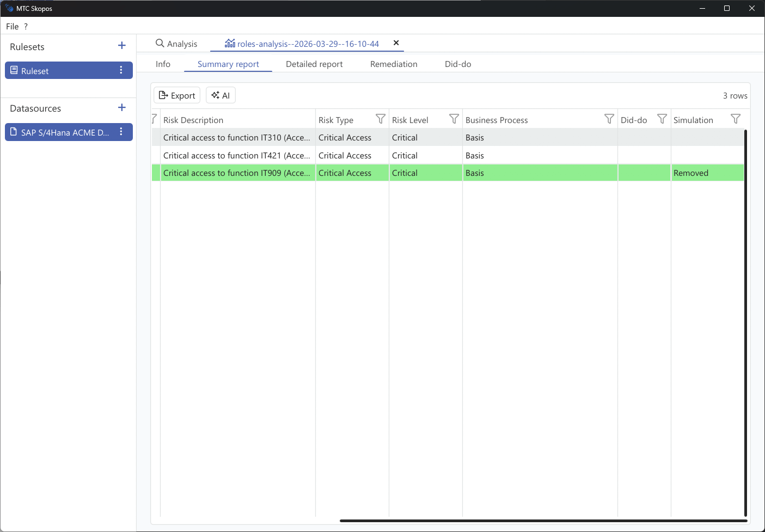The height and width of the screenshot is (532, 765).
Task: Add a new datasource with the plus icon
Action: 121,107
